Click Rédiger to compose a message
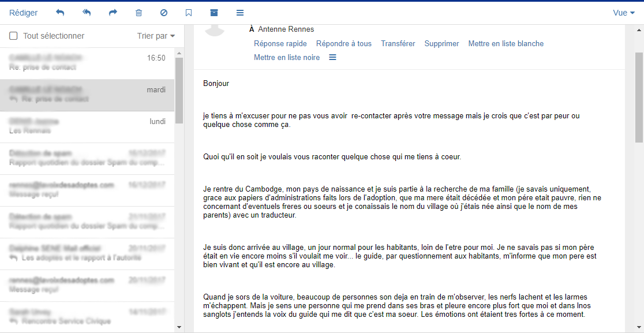The width and height of the screenshot is (644, 333). coord(24,13)
